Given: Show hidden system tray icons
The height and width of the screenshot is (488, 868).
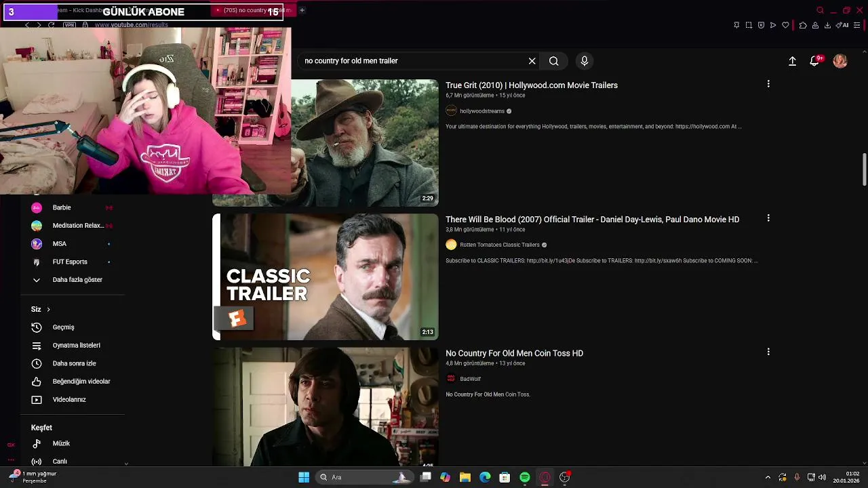Looking at the screenshot, I should point(768,477).
